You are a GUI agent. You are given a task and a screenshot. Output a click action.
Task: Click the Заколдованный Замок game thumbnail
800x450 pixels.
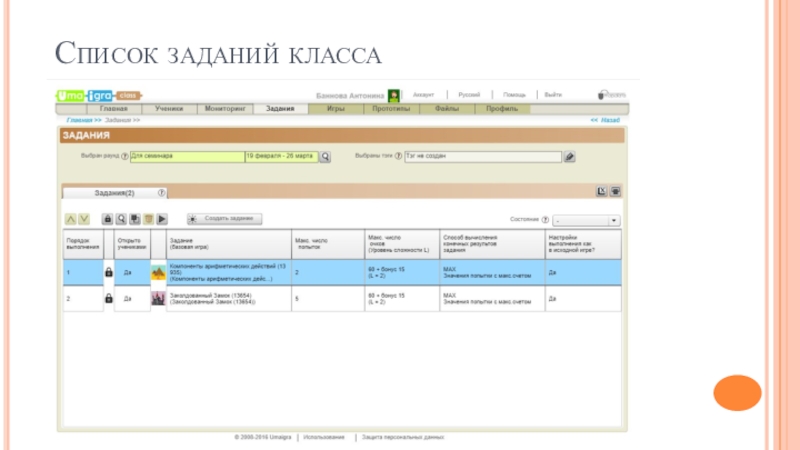pyautogui.click(x=158, y=298)
